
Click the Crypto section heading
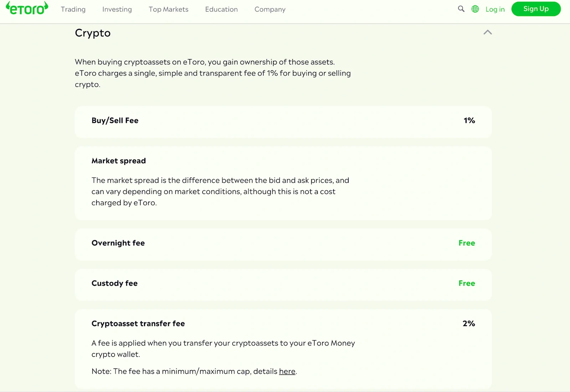click(93, 33)
